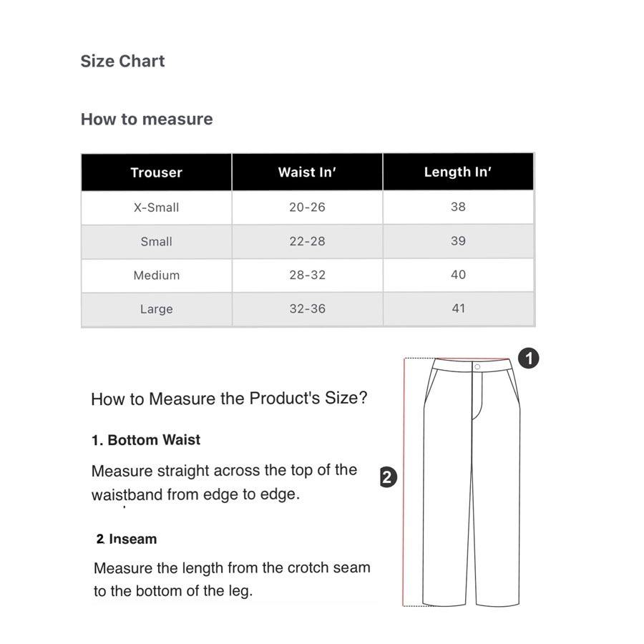This screenshot has height=644, width=644.
Task: Select the X-Small size row label
Action: point(156,208)
